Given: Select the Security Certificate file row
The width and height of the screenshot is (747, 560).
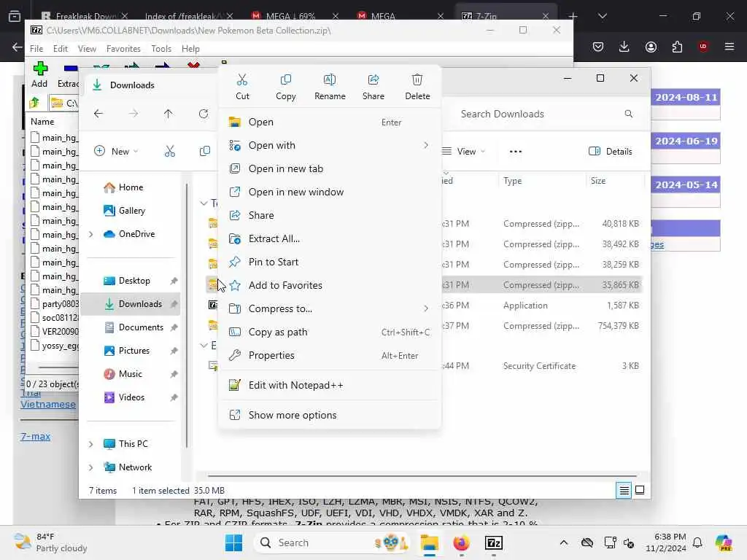Looking at the screenshot, I should click(x=424, y=366).
